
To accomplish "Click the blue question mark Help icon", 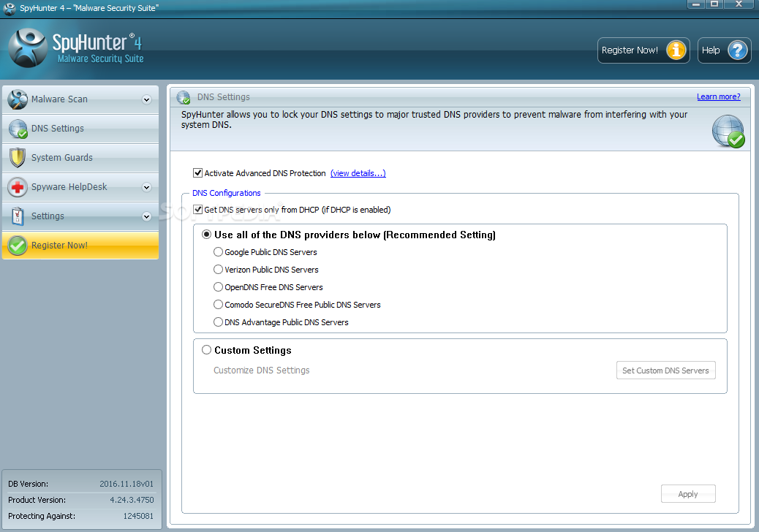I will pos(738,50).
